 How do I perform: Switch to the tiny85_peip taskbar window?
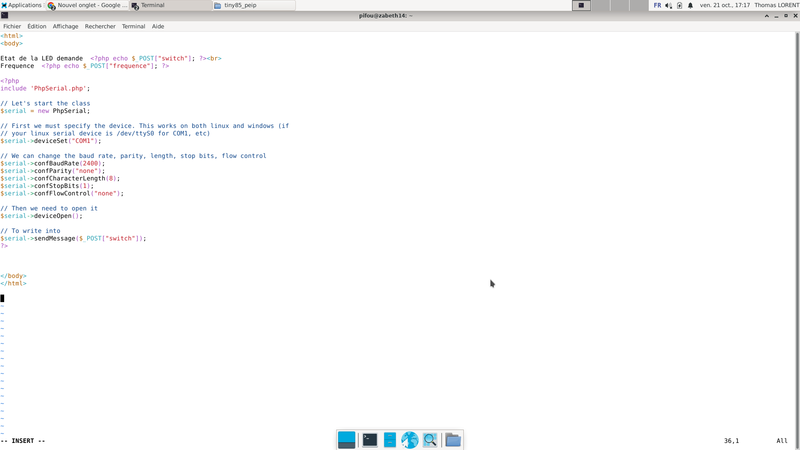pyautogui.click(x=240, y=5)
